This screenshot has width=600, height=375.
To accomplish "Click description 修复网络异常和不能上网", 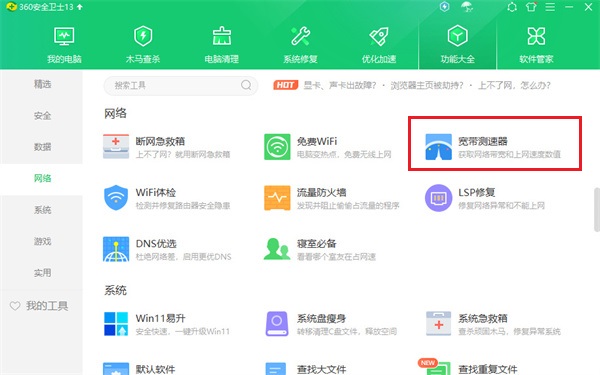I will [501, 205].
